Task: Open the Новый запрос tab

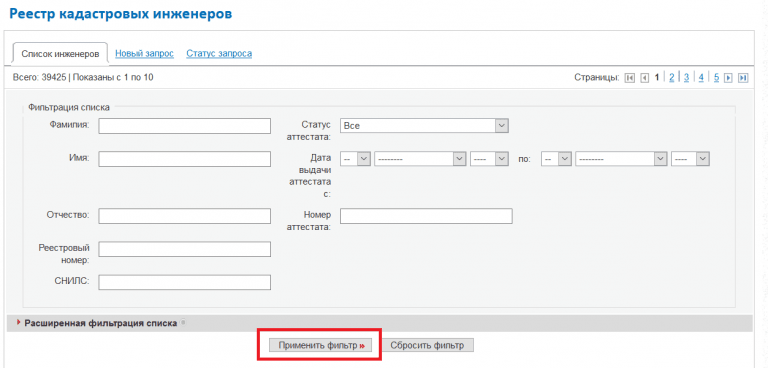Action: [144, 53]
